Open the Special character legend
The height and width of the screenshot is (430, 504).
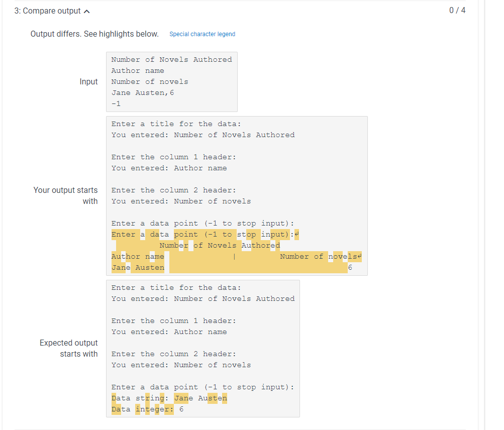pos(202,34)
